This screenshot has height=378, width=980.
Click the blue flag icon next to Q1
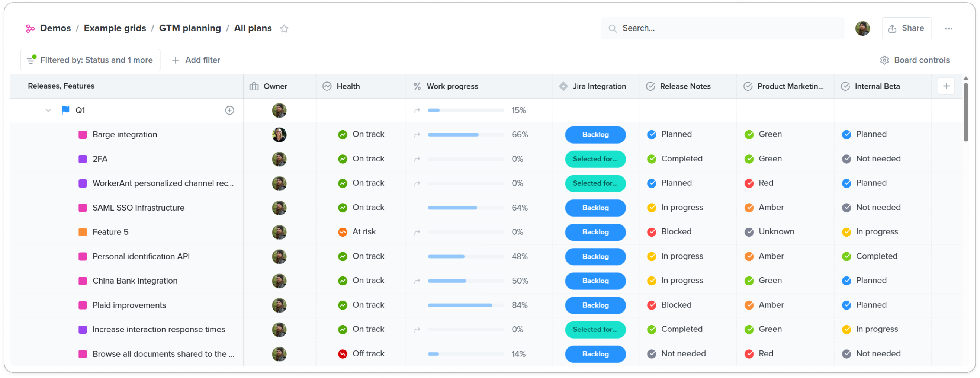65,110
